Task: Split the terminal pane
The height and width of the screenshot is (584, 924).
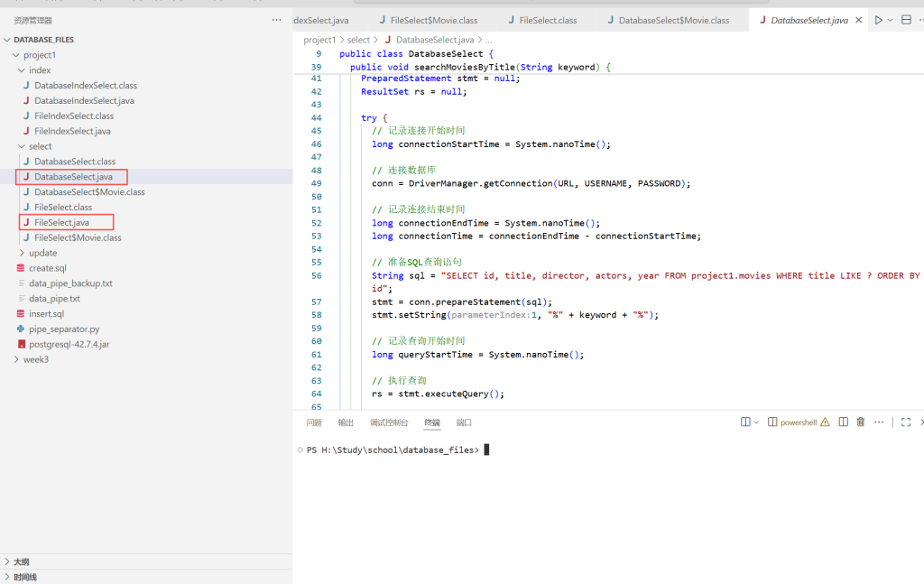Action: 843,422
